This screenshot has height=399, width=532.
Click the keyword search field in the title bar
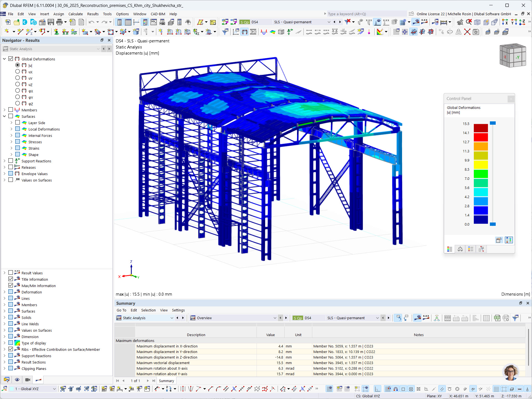[x=366, y=14]
